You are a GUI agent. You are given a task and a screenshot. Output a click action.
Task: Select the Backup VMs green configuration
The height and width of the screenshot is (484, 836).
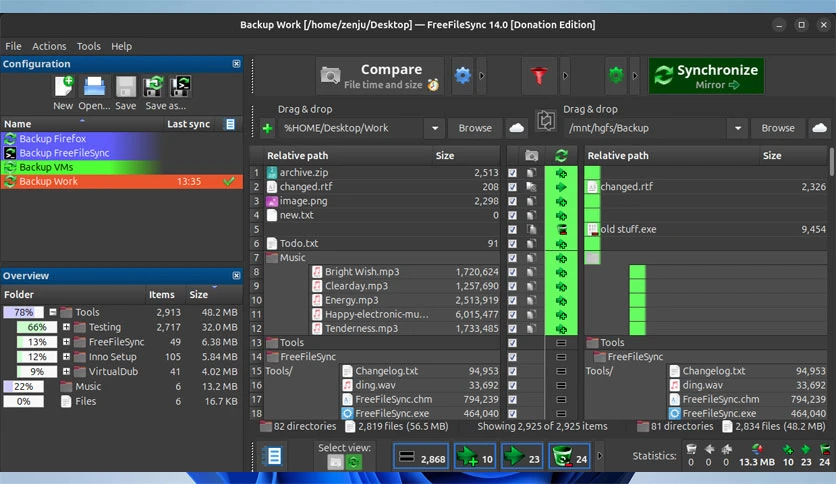[122, 167]
